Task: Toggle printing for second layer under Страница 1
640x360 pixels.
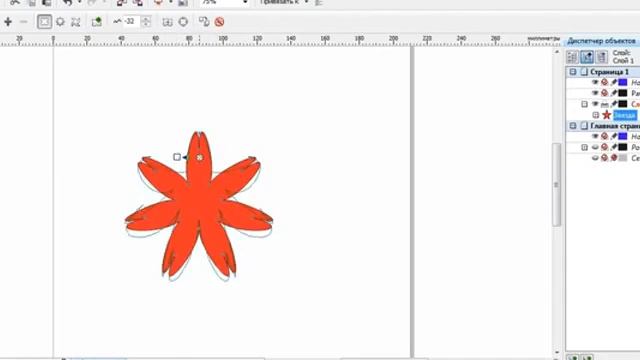Action: point(604,93)
